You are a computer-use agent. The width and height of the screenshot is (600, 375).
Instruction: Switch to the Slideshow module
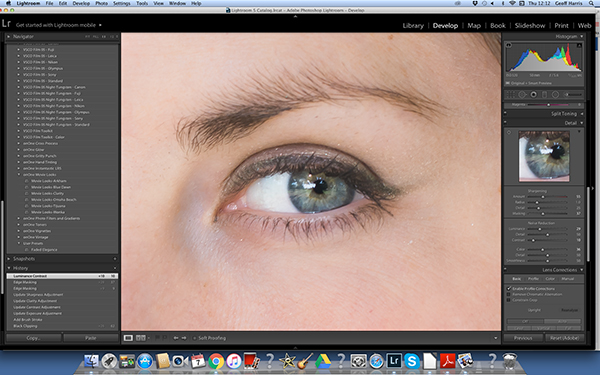click(530, 26)
